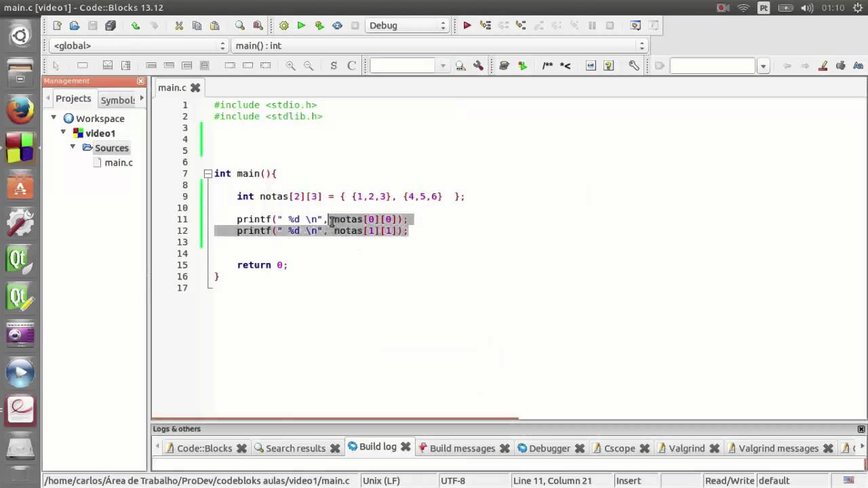This screenshot has height=488, width=868.
Task: Open doxygen help with question-mark icon
Action: pos(608,66)
